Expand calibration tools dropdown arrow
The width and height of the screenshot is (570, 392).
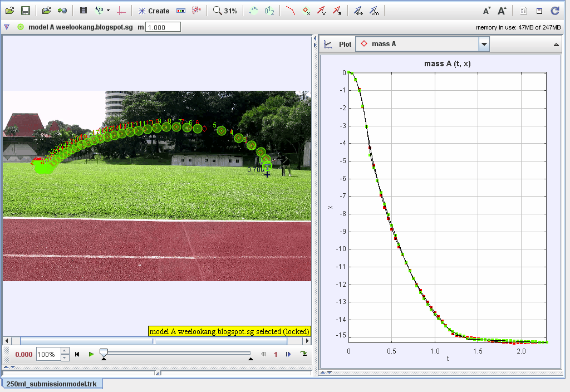click(x=109, y=11)
